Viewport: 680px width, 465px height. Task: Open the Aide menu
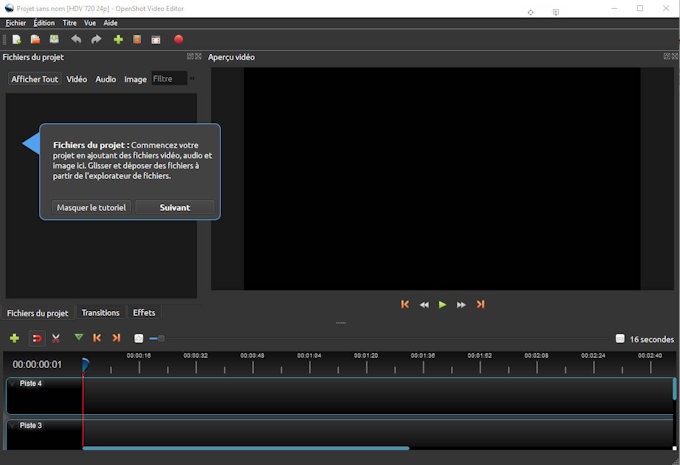[110, 23]
